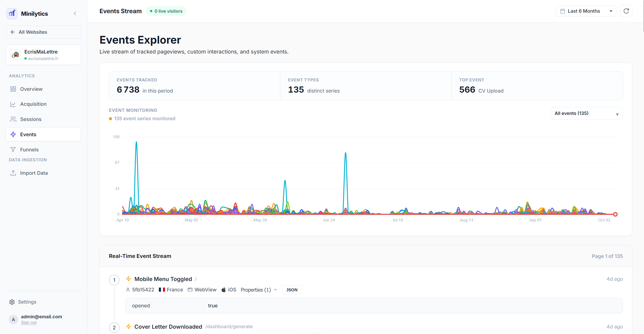Click the 0 live visitors badge
This screenshot has width=644, height=334.
[x=166, y=11]
